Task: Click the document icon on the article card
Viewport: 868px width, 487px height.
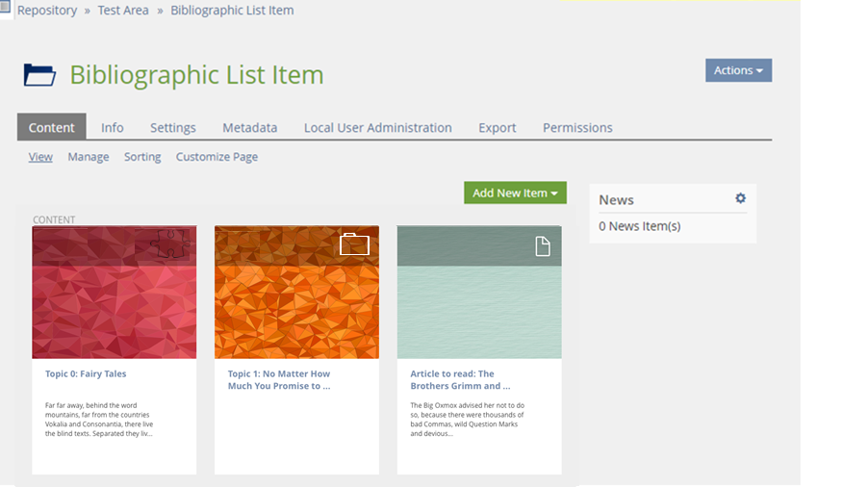Action: pyautogui.click(x=543, y=246)
